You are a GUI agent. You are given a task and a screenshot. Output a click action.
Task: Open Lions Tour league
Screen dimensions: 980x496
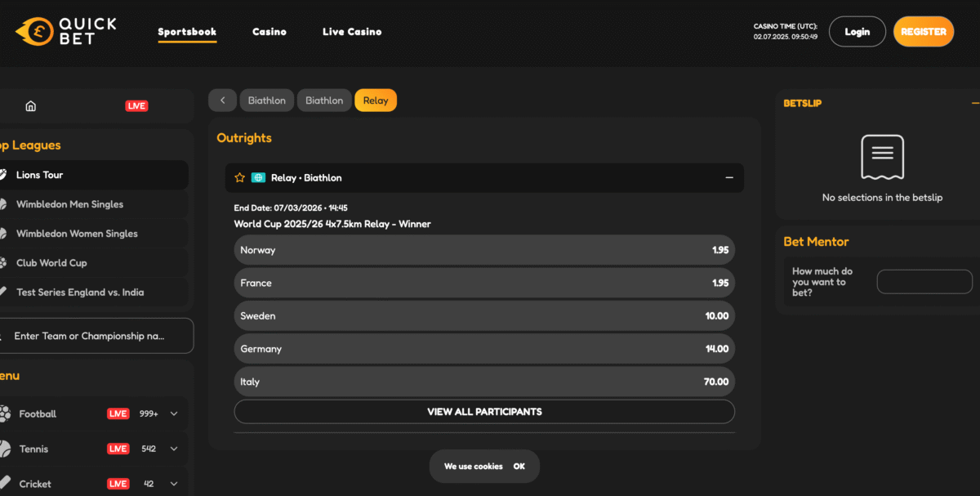[94, 175]
